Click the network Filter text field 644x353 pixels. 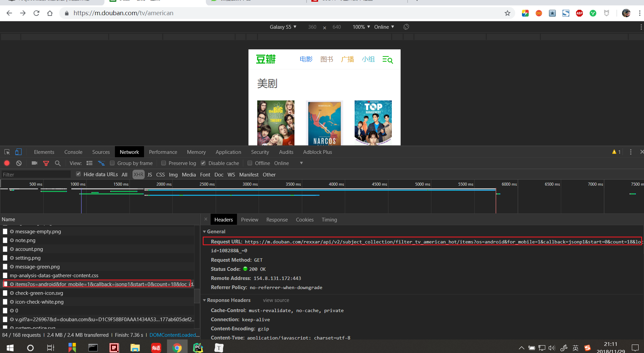36,174
